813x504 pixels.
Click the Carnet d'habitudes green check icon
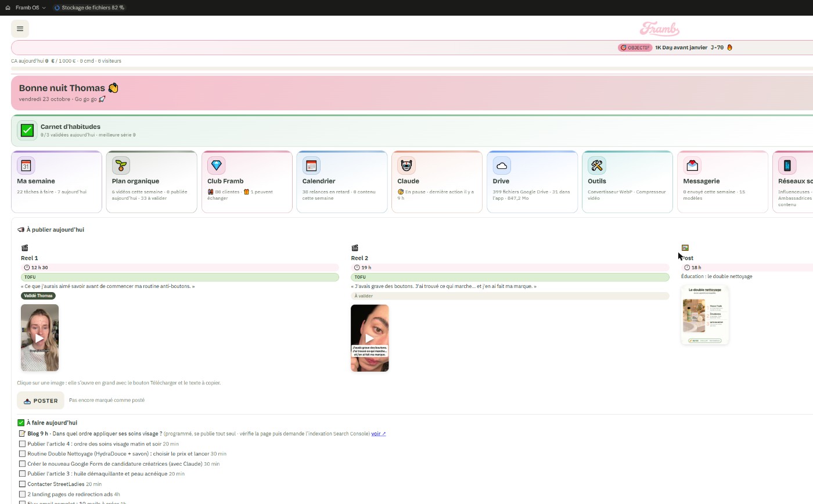[27, 131]
